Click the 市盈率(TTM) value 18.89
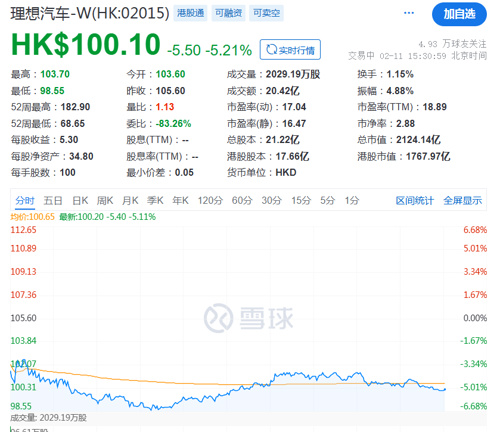The height and width of the screenshot is (432, 500). (435, 107)
